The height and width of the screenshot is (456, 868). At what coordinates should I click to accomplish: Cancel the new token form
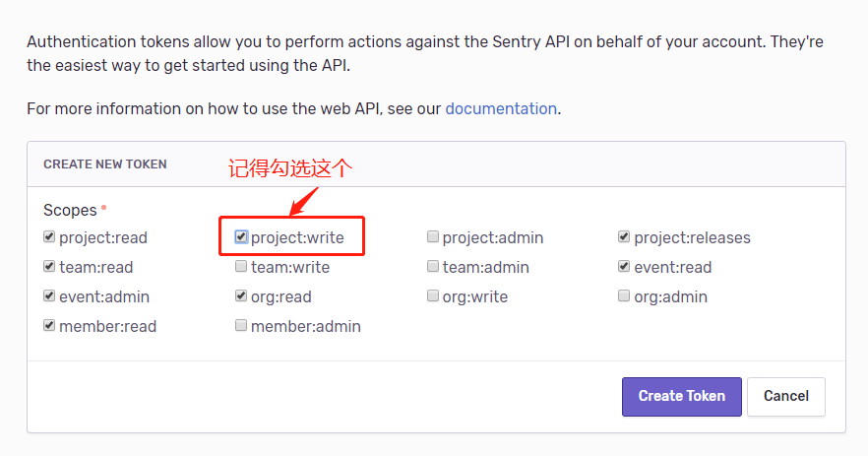[785, 396]
